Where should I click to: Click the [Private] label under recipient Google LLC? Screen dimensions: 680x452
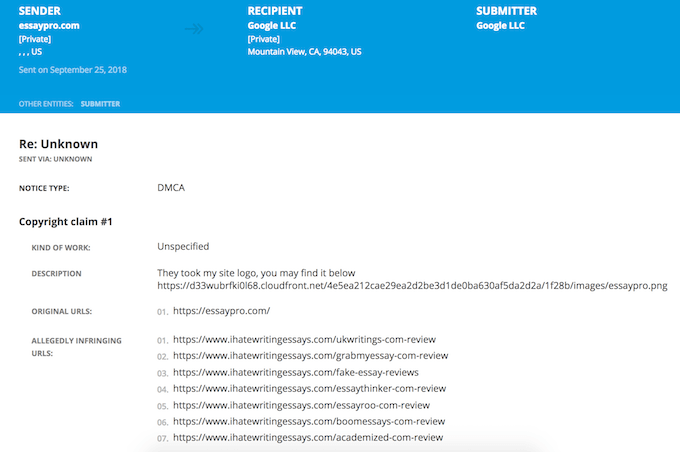pos(264,39)
